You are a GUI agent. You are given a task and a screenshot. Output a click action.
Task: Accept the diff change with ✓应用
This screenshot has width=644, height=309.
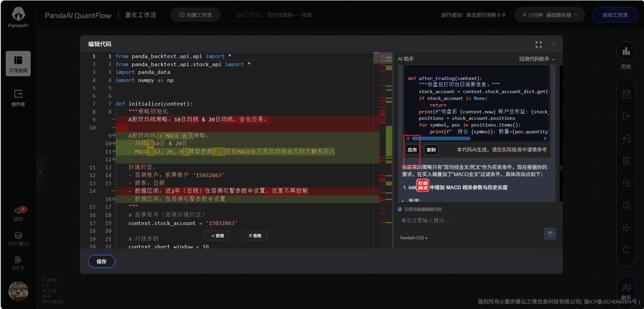(x=217, y=235)
